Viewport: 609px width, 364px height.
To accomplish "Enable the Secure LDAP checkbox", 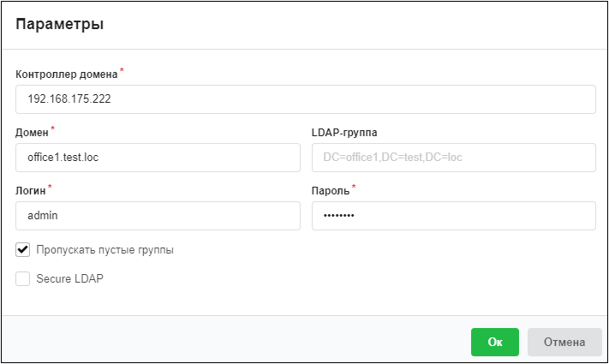I will (22, 278).
